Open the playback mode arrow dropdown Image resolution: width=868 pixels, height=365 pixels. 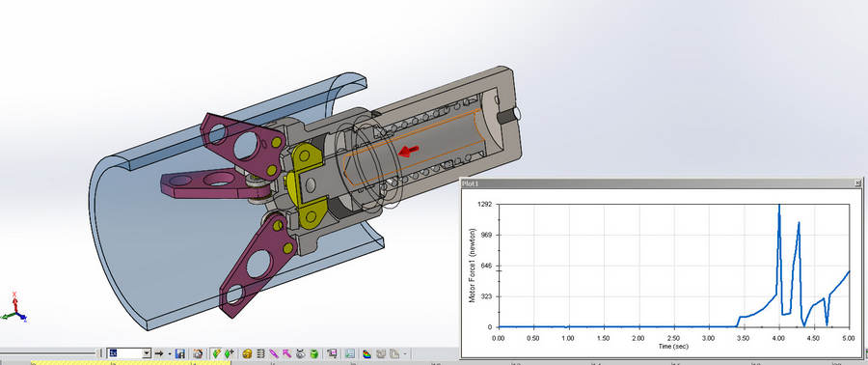(170, 353)
